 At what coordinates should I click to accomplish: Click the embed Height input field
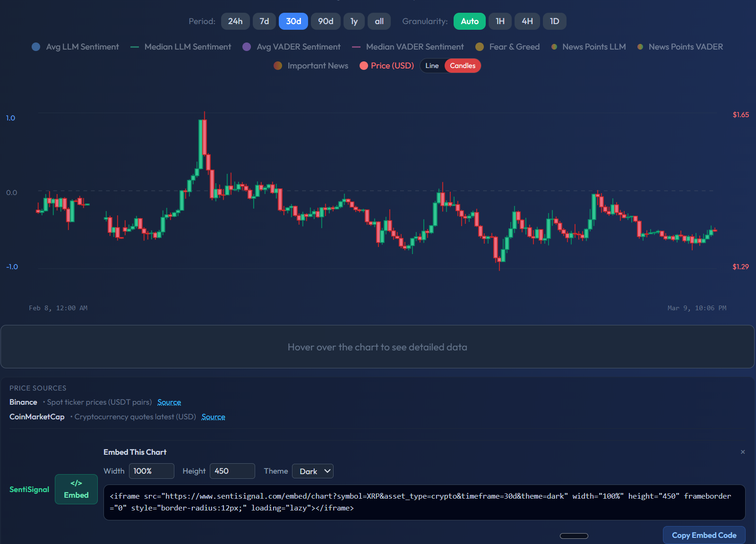pos(232,471)
